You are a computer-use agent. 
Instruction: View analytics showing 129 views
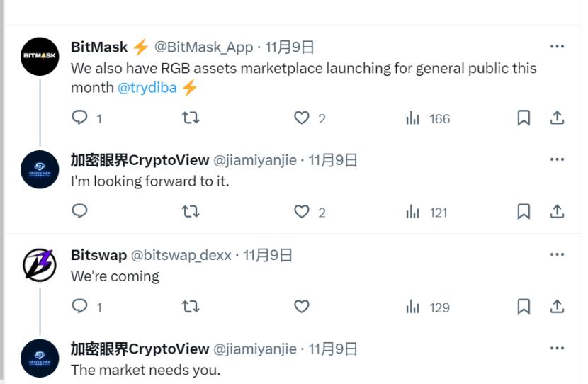[427, 307]
